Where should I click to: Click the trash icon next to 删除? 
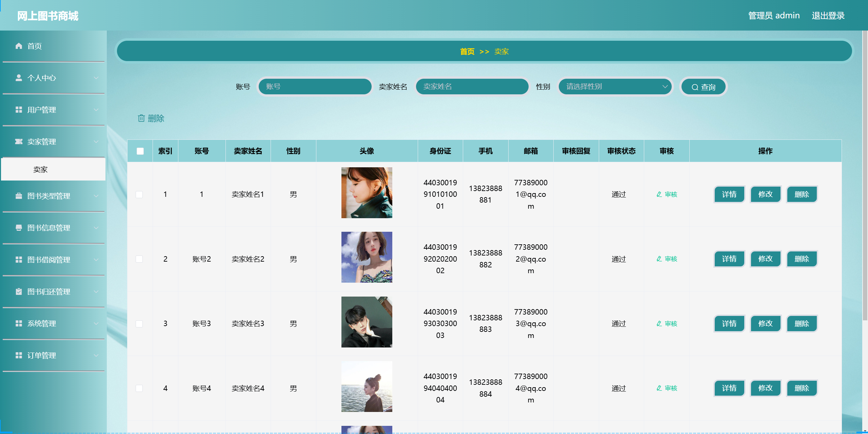click(x=141, y=118)
